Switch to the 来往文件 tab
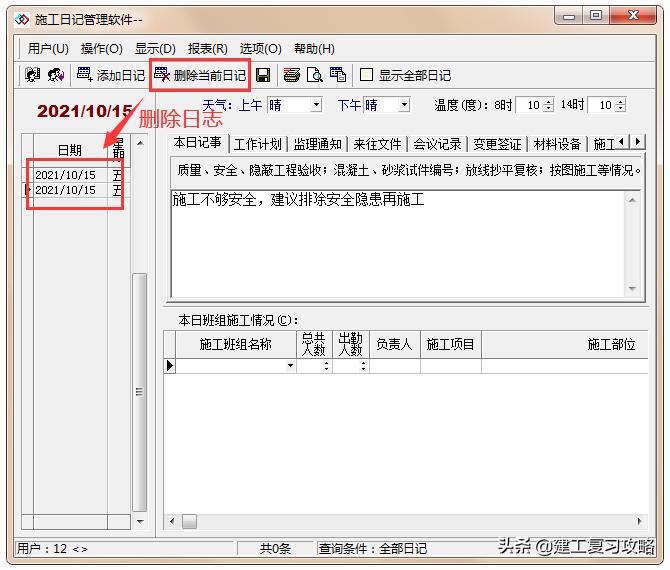 pyautogui.click(x=377, y=144)
